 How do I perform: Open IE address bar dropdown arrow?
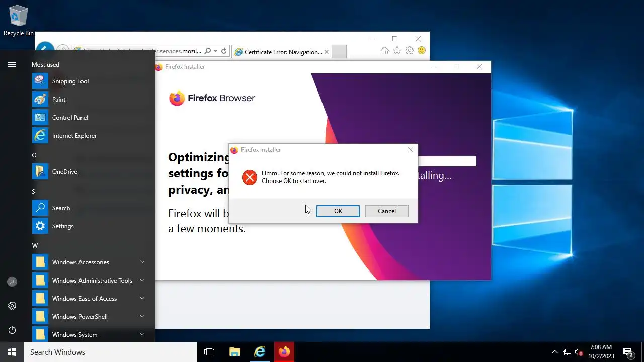click(215, 51)
